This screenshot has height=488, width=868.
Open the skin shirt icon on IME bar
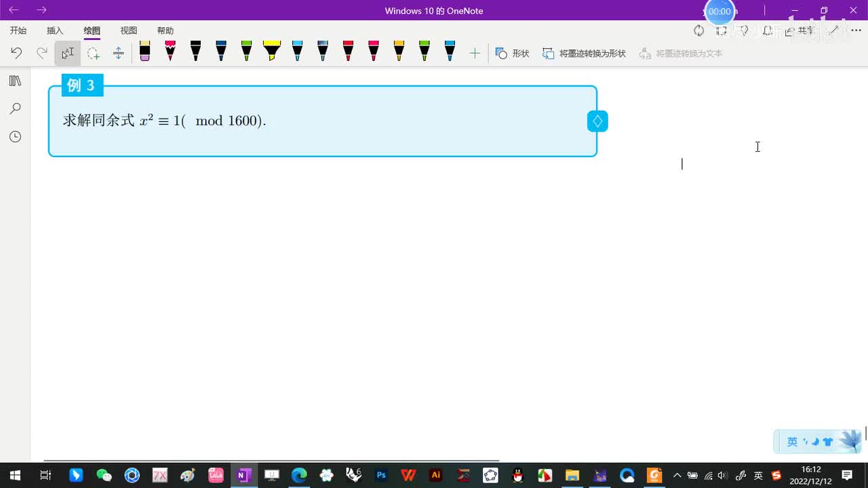(x=827, y=442)
